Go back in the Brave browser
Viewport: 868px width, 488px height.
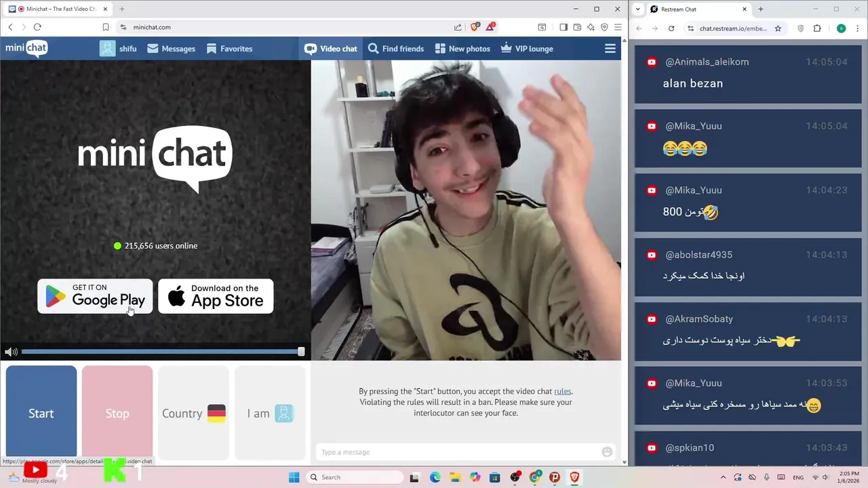[x=10, y=27]
